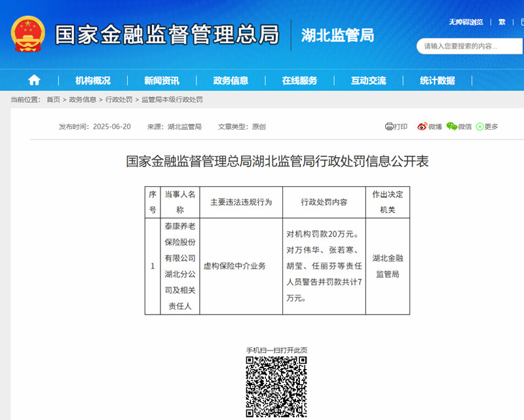Click the penalty cell 对机构罚款20万元
Image resolution: width=524 pixels, height=420 pixels.
click(x=324, y=266)
